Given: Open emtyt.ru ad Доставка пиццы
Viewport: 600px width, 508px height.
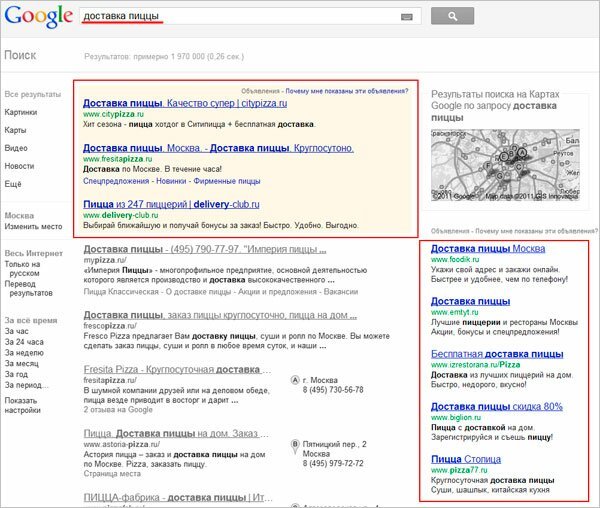Looking at the screenshot, I should tap(470, 301).
